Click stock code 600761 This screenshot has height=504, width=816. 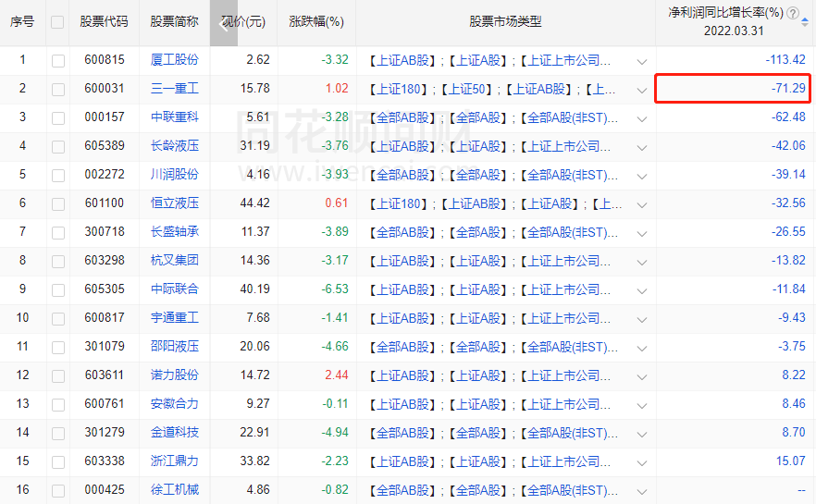pos(105,403)
